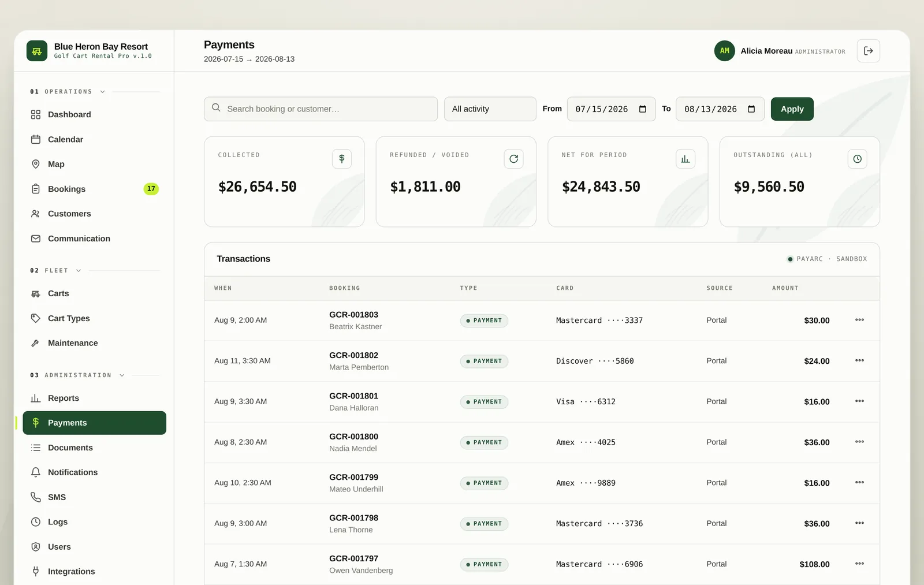Open Integrations in sidebar
This screenshot has height=585, width=924.
[94, 572]
